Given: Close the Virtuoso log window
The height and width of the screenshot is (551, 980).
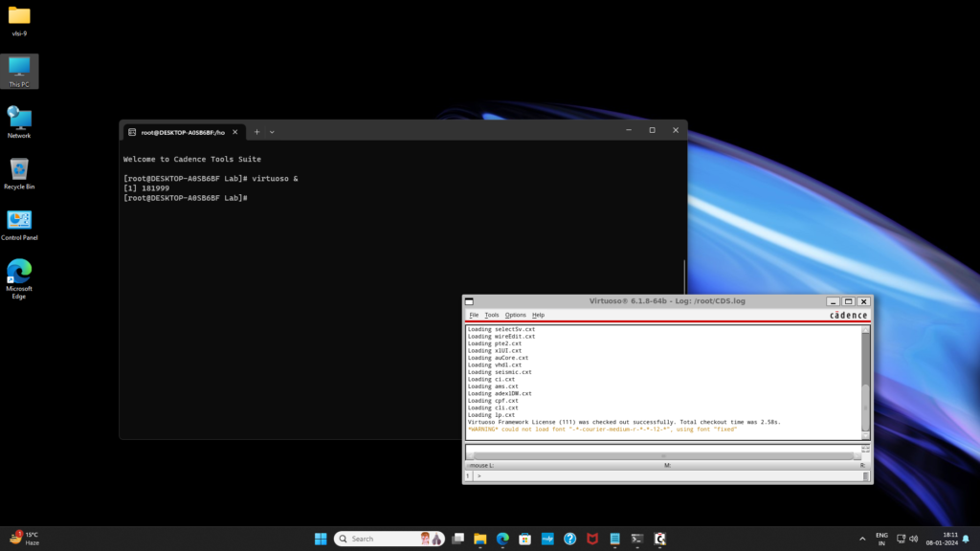Looking at the screenshot, I should point(864,301).
